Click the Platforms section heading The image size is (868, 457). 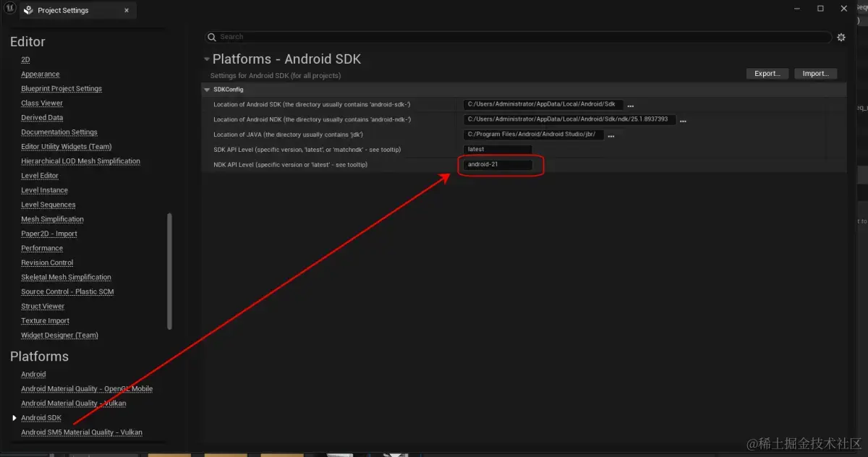pyautogui.click(x=39, y=356)
